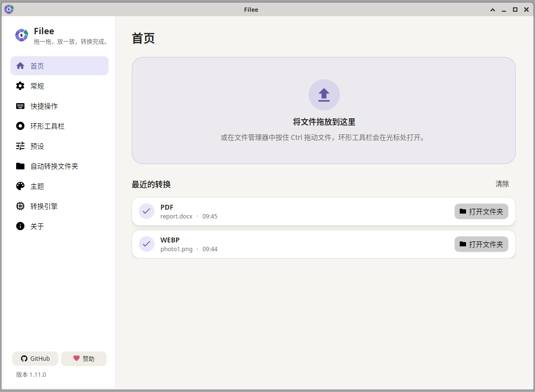This screenshot has height=392, width=535.
Task: Click the info icon for 关于
Action: click(20, 226)
